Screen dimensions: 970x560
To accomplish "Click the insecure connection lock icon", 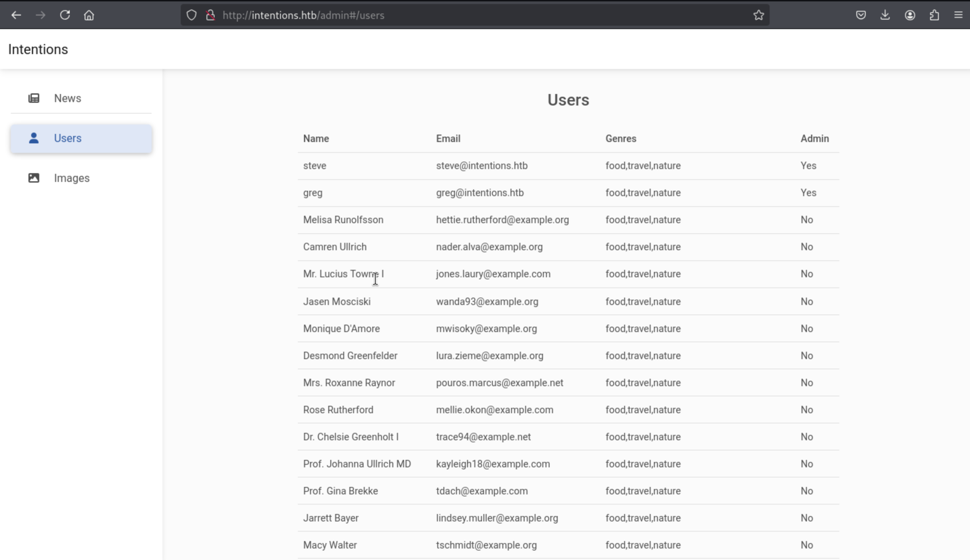I will 210,15.
